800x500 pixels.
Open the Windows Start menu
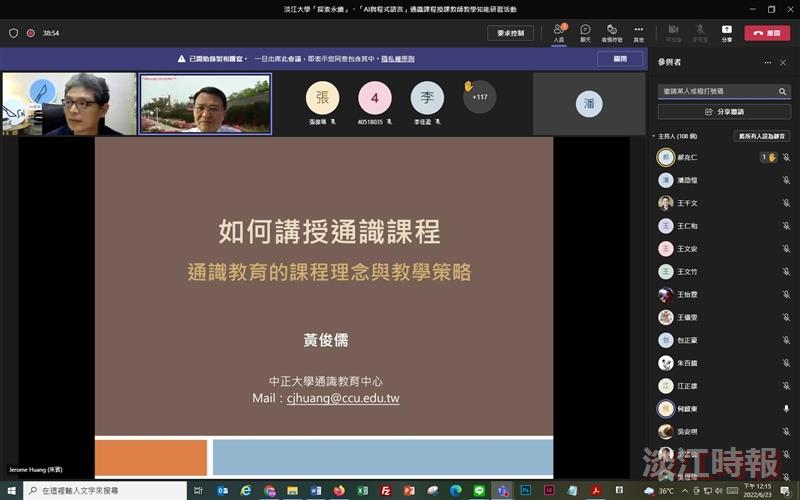coord(11,490)
